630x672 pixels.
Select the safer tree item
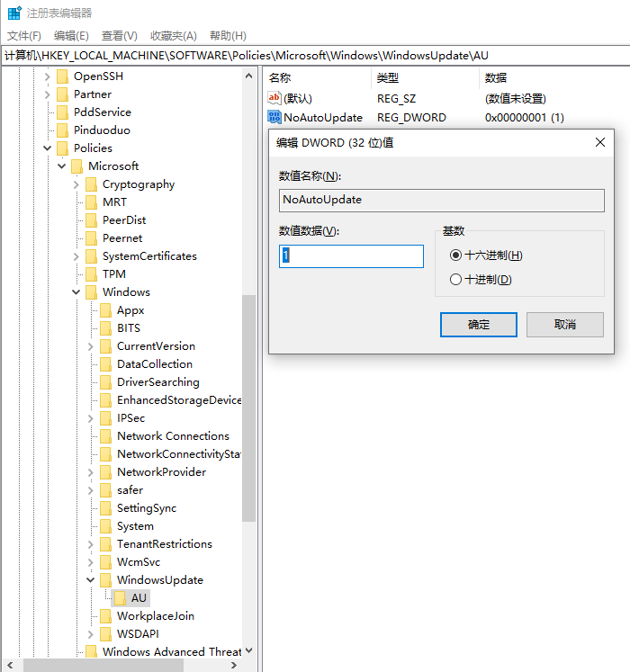(130, 490)
